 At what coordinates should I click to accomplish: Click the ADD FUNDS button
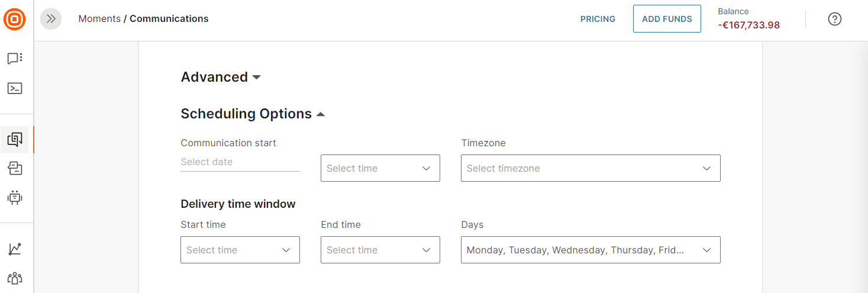[667, 19]
